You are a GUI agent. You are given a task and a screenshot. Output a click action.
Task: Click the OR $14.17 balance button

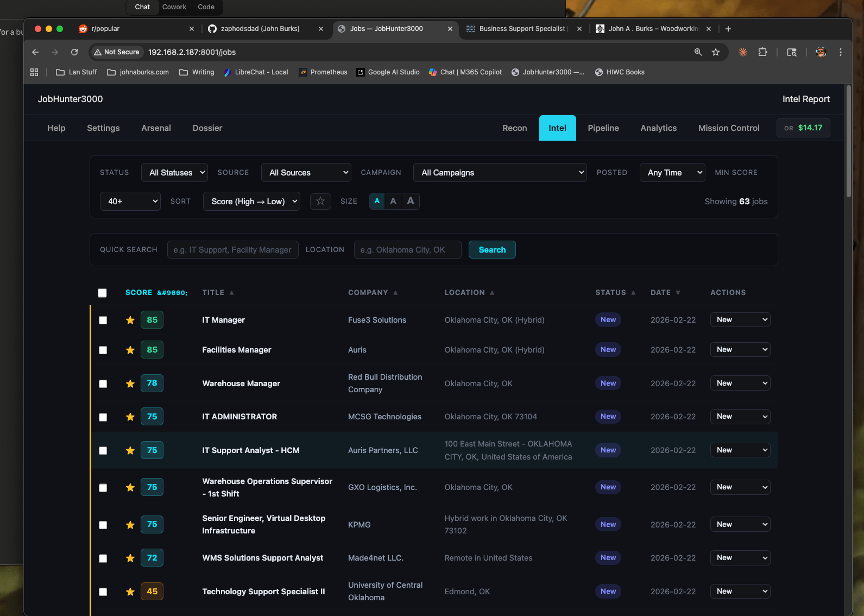point(803,128)
